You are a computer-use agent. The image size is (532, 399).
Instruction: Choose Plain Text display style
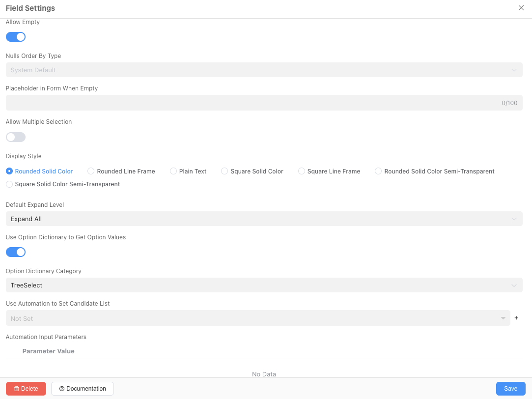coord(173,171)
